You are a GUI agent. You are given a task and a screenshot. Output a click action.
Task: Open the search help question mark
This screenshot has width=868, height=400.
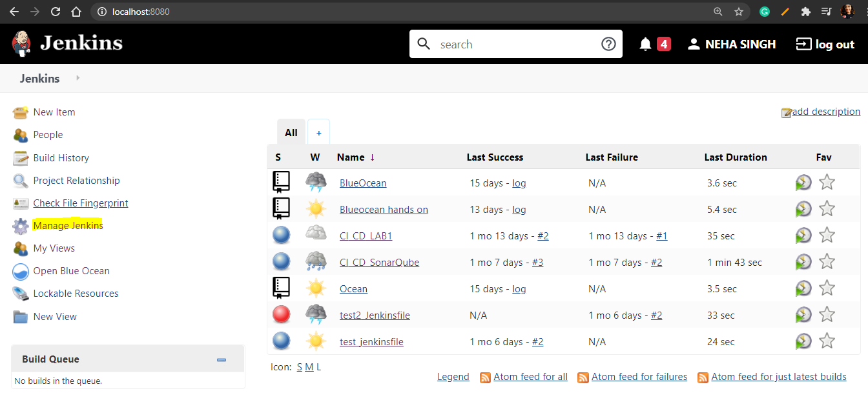[x=608, y=43]
